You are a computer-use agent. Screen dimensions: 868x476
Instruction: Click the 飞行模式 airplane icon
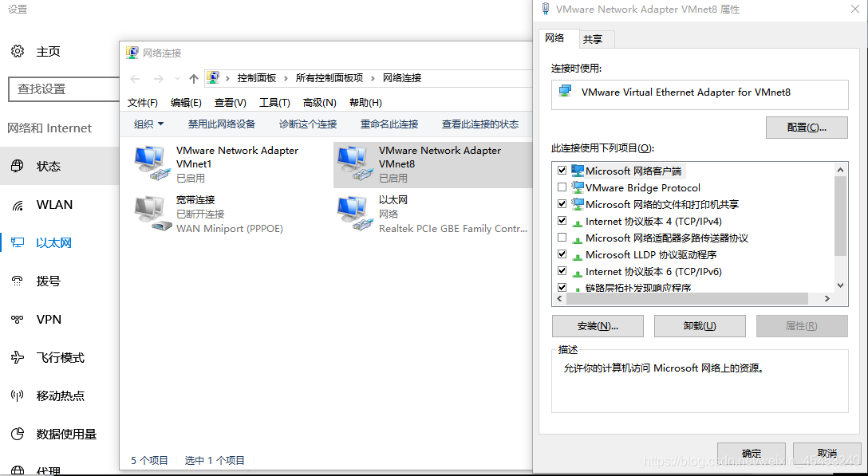coord(18,357)
